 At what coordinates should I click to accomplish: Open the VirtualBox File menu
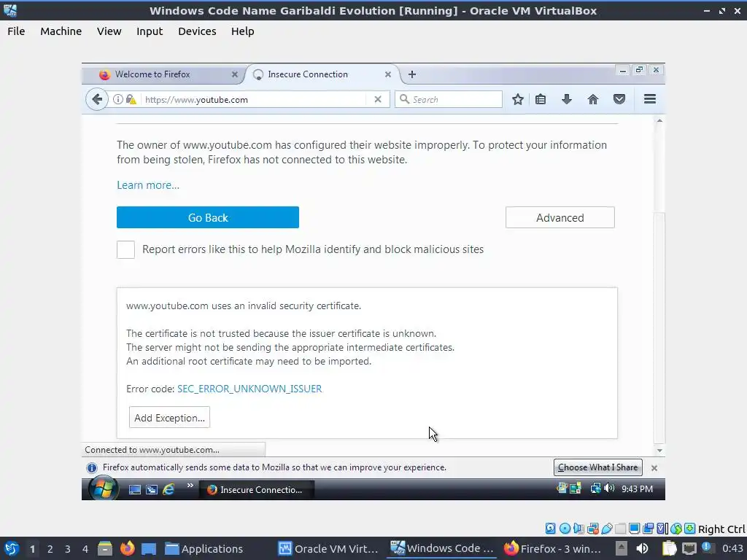click(16, 31)
